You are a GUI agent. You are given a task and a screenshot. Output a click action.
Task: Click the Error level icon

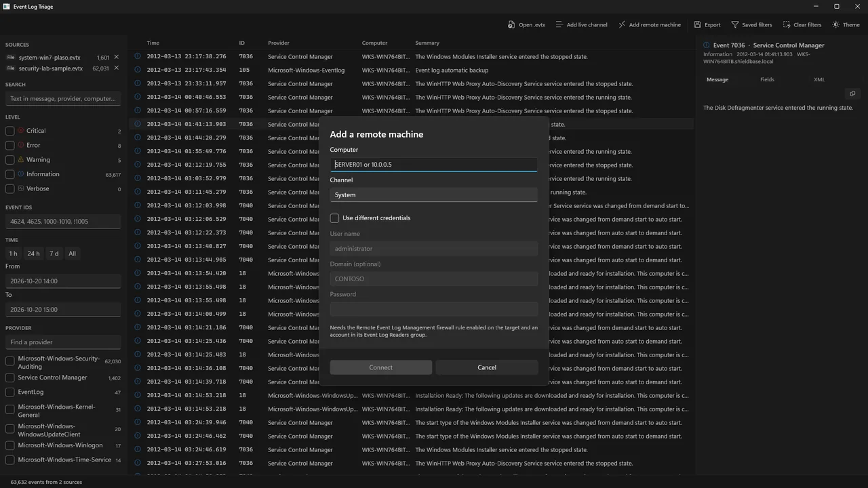(21, 145)
